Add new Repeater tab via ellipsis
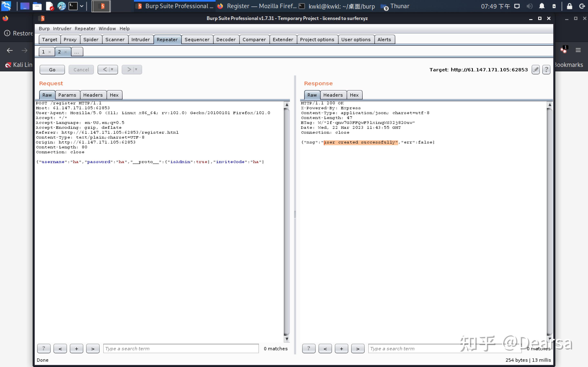Image resolution: width=588 pixels, height=367 pixels. 77,52
